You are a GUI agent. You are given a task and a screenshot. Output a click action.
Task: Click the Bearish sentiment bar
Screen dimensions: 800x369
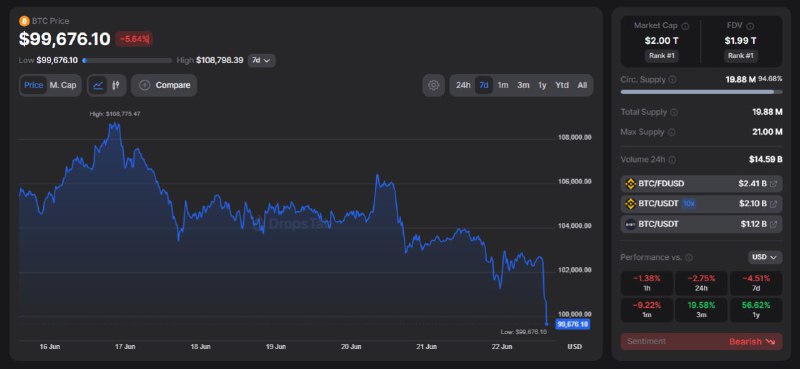(701, 341)
